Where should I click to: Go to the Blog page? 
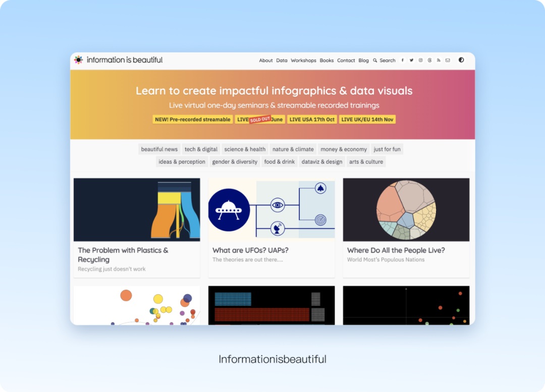pos(363,61)
